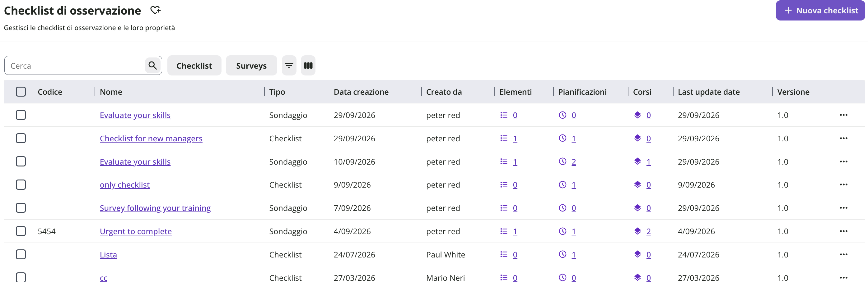Check the cc row

point(21,277)
